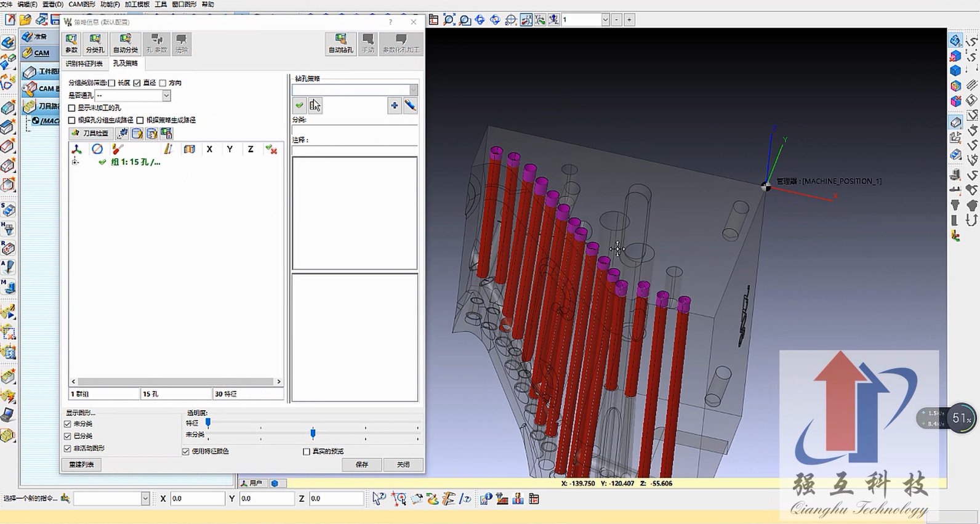Click the Y coordinate input field
This screenshot has width=980, height=524.
coord(266,498)
